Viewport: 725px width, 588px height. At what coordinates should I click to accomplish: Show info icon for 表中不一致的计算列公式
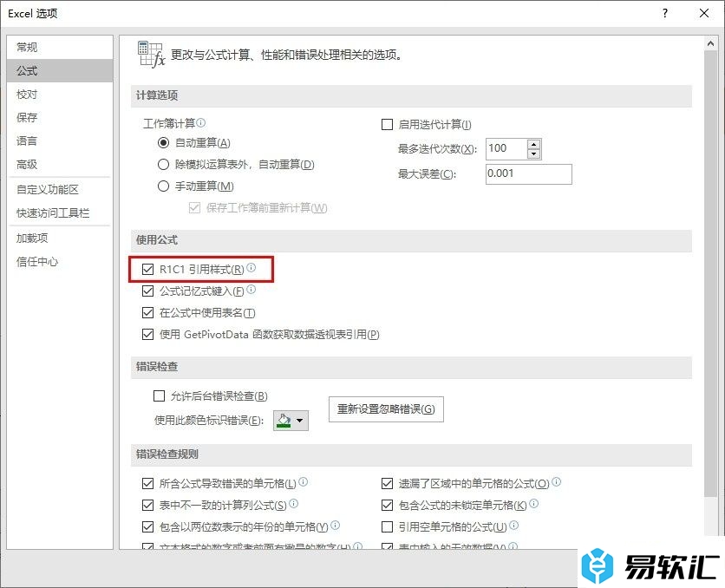tap(294, 503)
